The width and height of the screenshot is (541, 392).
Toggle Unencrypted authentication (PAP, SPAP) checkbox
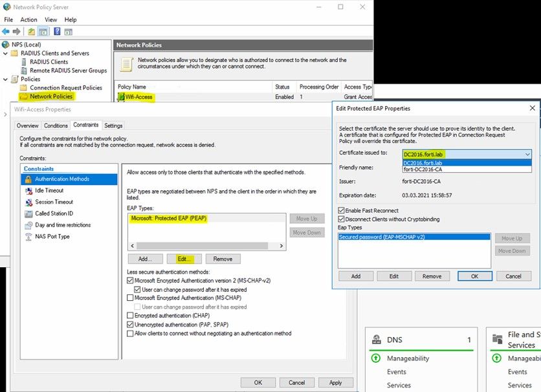[x=130, y=325]
